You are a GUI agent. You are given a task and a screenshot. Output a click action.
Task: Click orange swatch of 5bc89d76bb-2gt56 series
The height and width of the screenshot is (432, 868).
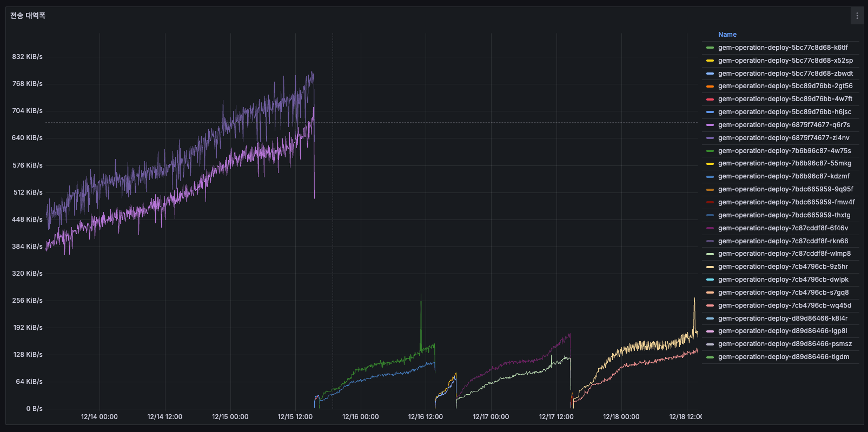[710, 87]
